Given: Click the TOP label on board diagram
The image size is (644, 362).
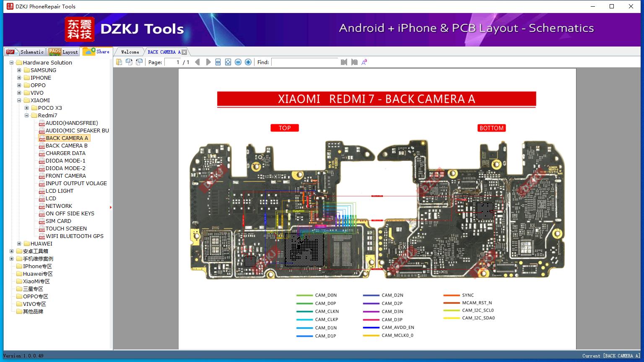Looking at the screenshot, I should (x=285, y=128).
